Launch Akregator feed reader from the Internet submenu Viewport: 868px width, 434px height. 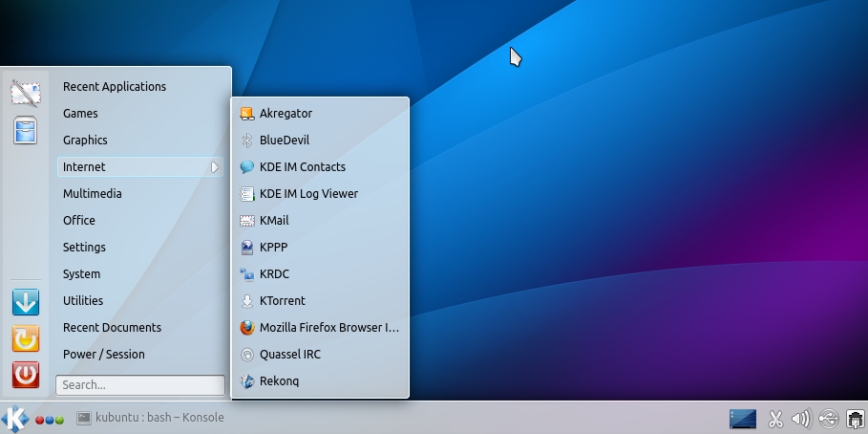(320, 114)
